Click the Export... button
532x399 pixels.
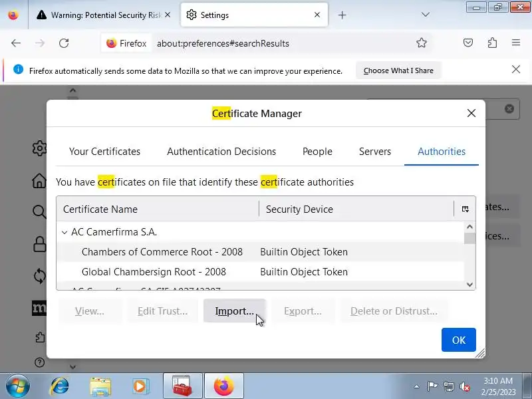point(303,311)
